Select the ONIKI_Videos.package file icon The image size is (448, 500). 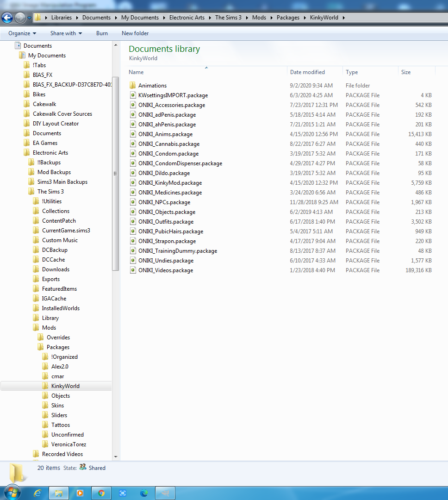click(133, 270)
